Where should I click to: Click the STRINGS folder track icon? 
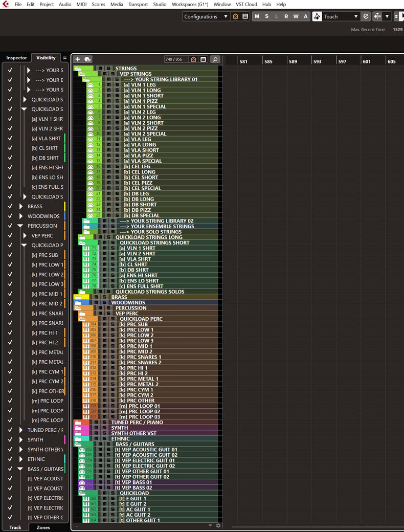79,69
